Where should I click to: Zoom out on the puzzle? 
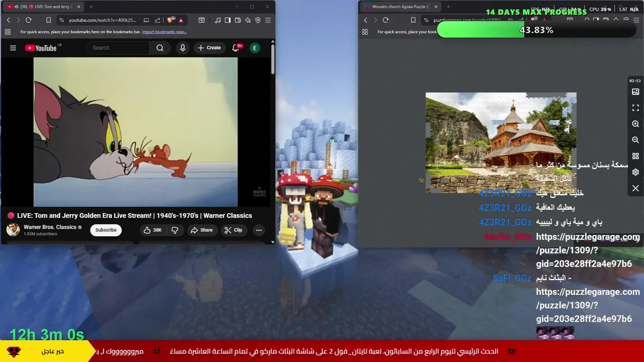click(x=635, y=140)
